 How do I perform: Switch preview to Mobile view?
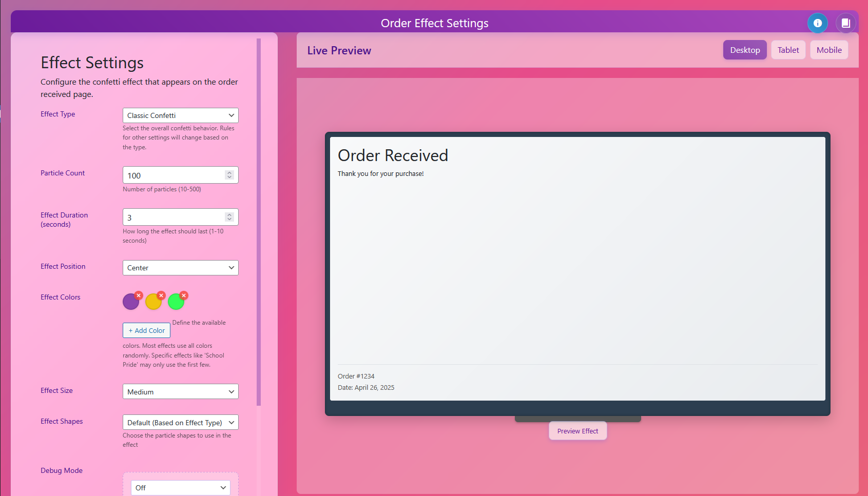click(829, 50)
